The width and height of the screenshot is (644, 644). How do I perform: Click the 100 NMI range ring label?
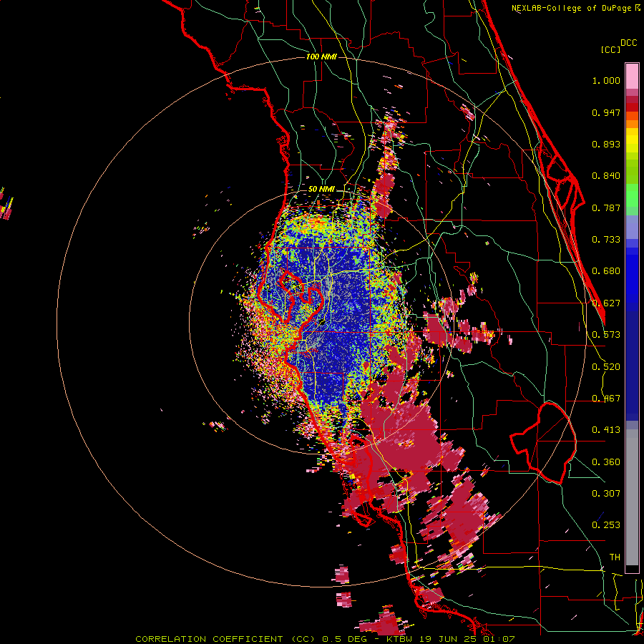[x=321, y=57]
